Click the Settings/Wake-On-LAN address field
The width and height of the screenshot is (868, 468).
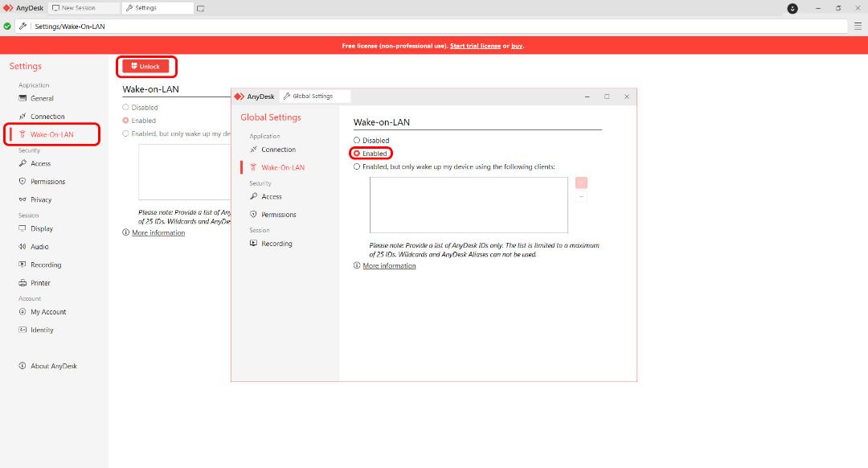432,26
